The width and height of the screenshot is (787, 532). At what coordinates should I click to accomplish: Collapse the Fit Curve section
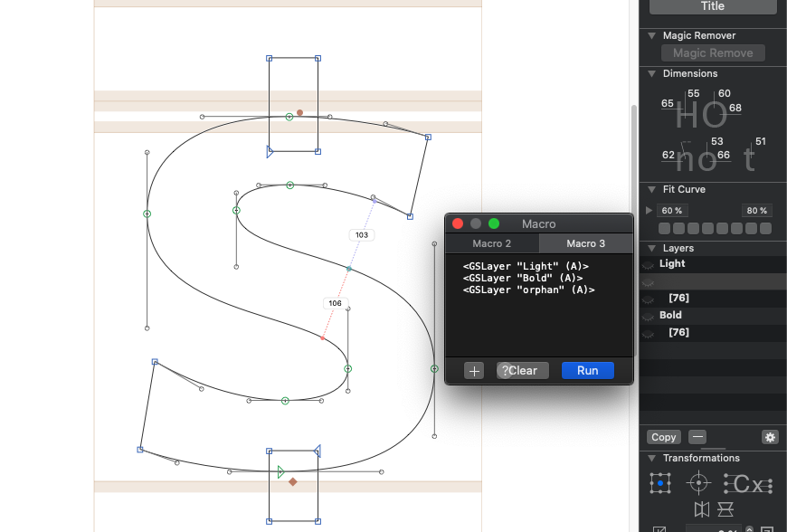tap(652, 190)
